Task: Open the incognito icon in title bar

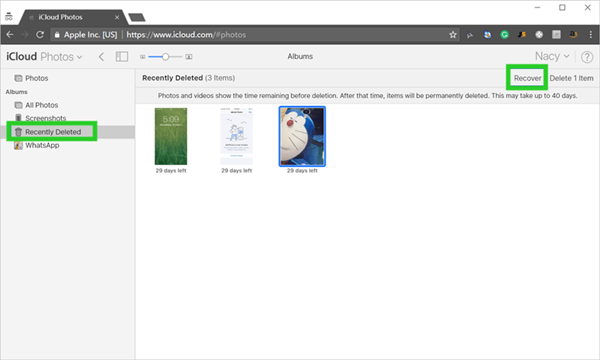Action: click(8, 17)
